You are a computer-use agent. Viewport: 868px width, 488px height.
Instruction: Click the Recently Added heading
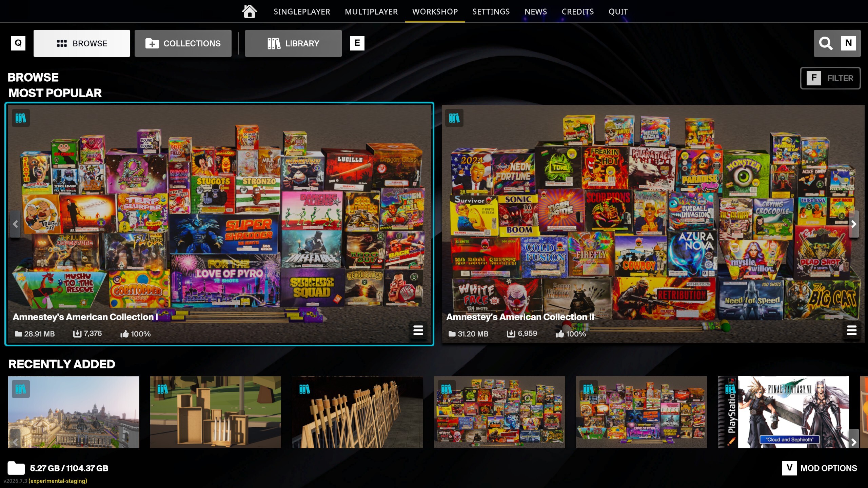click(62, 364)
